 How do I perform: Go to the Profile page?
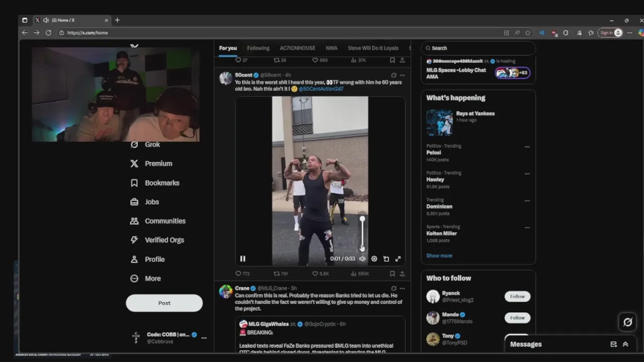147,259
